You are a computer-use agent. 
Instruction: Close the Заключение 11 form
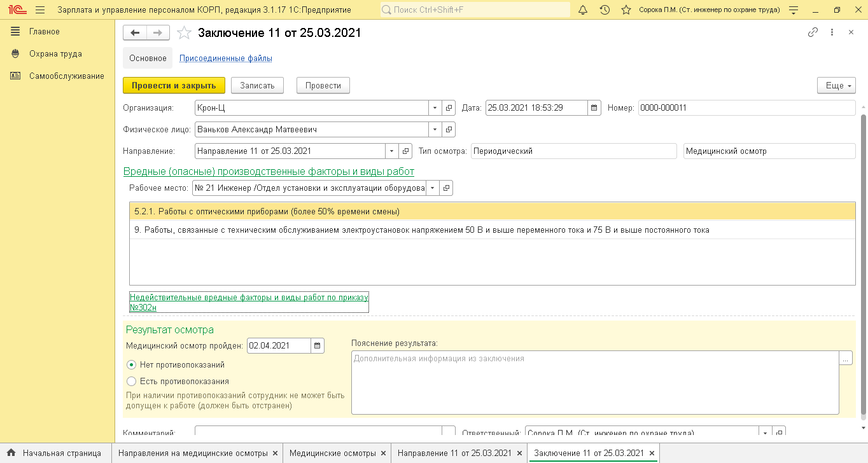coord(851,32)
